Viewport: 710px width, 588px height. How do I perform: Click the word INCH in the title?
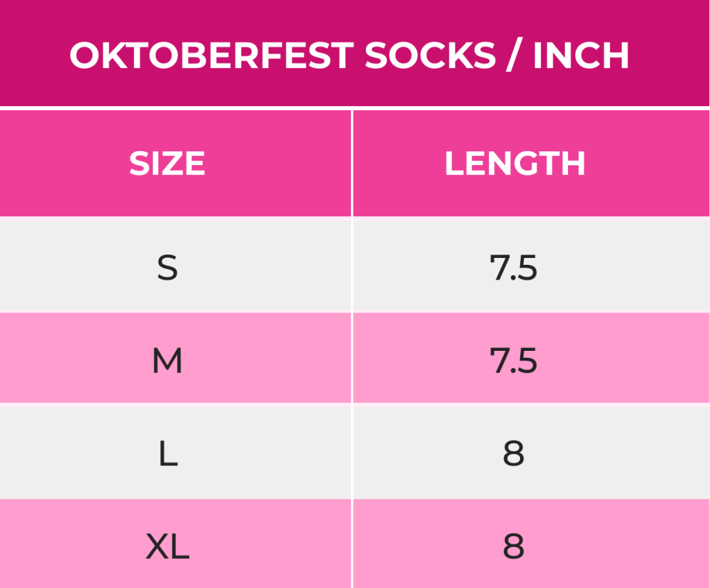581,55
